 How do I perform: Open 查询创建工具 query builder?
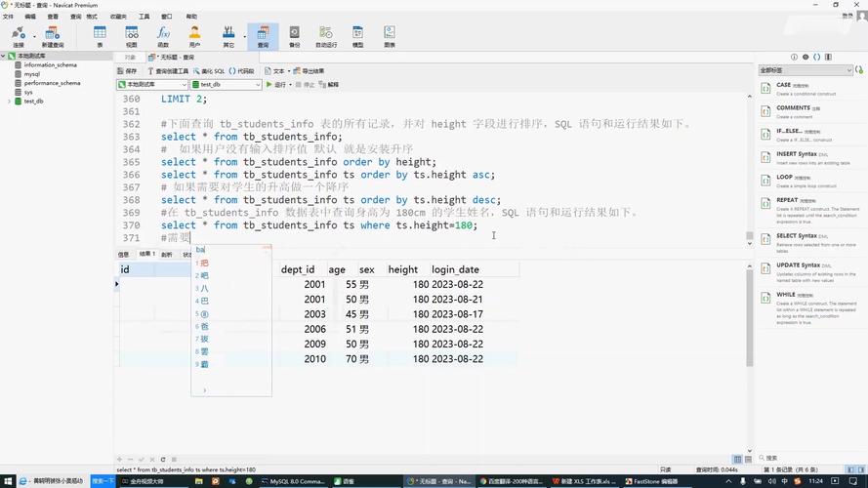tap(168, 71)
